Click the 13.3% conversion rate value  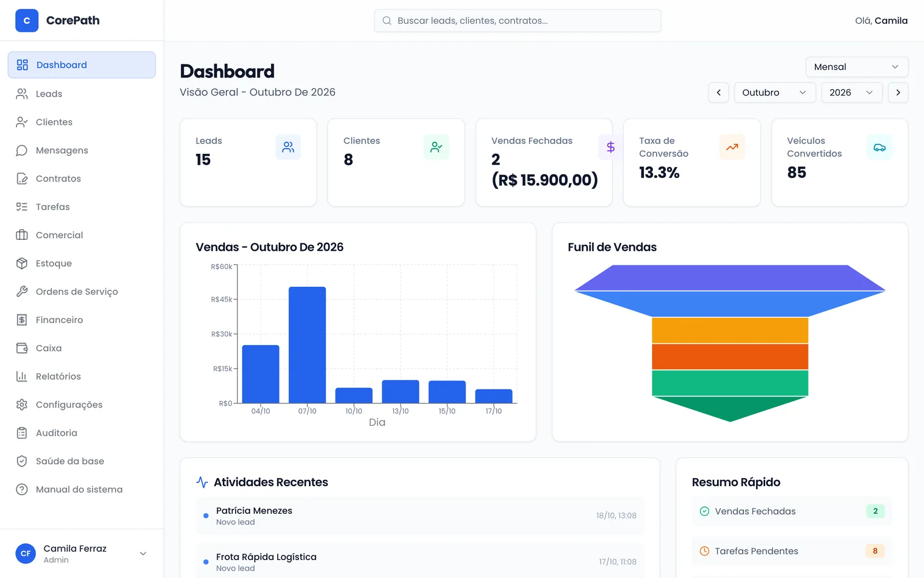[659, 173]
